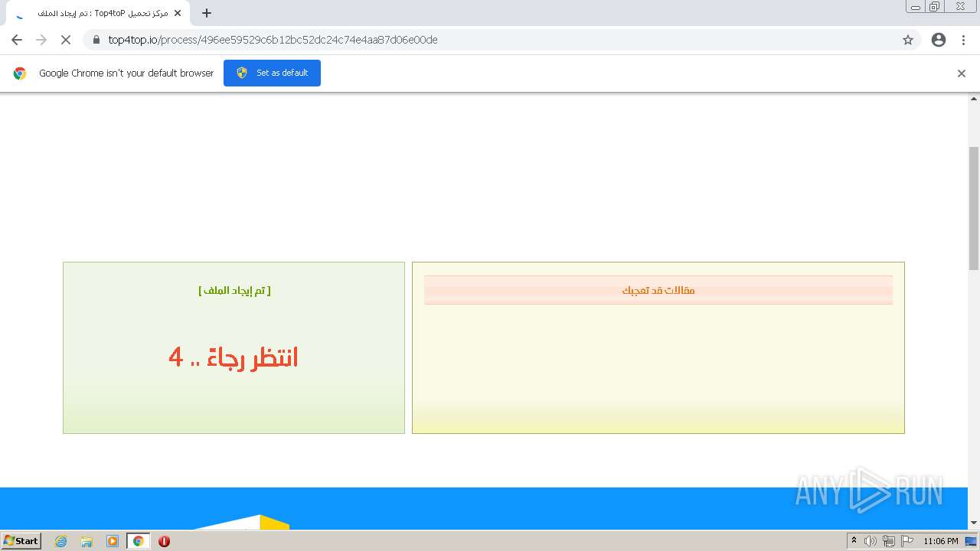The width and height of the screenshot is (980, 551).
Task: Open Chrome three-dot menu
Action: [963, 40]
